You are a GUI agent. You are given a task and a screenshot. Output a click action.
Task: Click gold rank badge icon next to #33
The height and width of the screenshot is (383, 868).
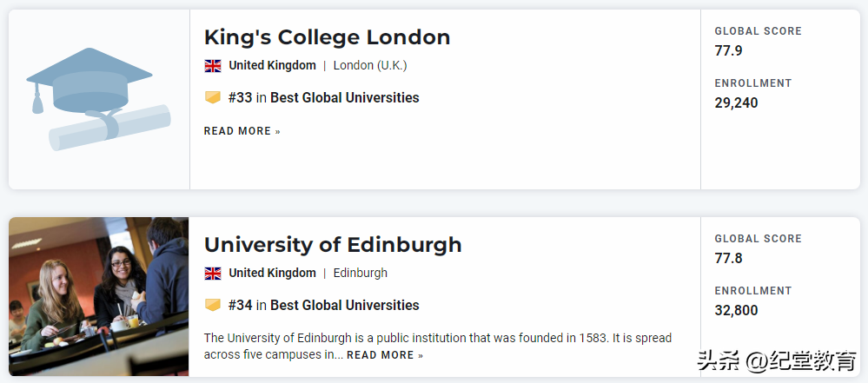click(x=213, y=97)
